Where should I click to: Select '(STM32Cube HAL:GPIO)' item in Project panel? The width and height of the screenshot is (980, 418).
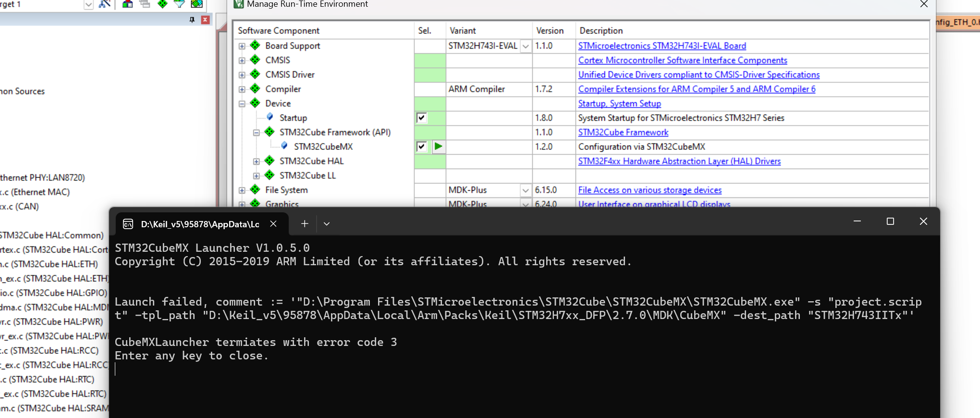click(x=53, y=293)
